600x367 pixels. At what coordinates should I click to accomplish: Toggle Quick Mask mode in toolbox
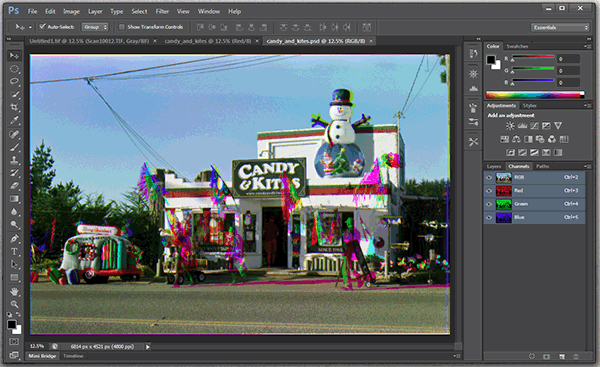click(x=14, y=341)
